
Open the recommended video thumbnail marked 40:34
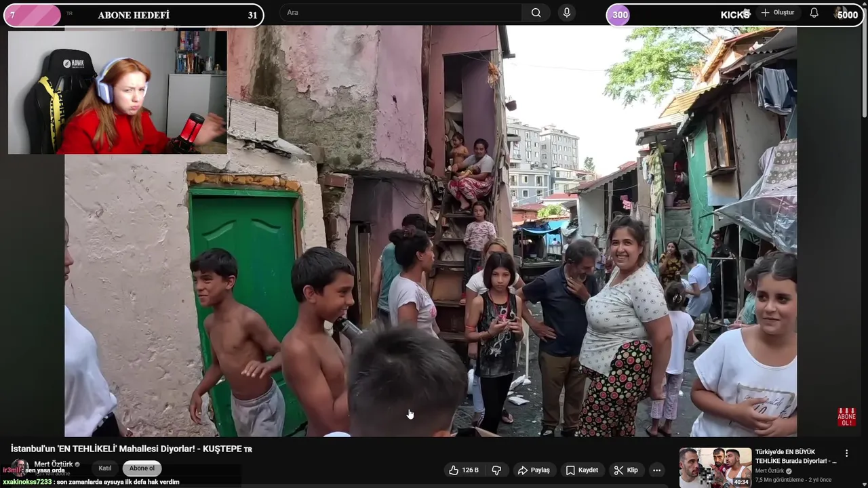[715, 468]
